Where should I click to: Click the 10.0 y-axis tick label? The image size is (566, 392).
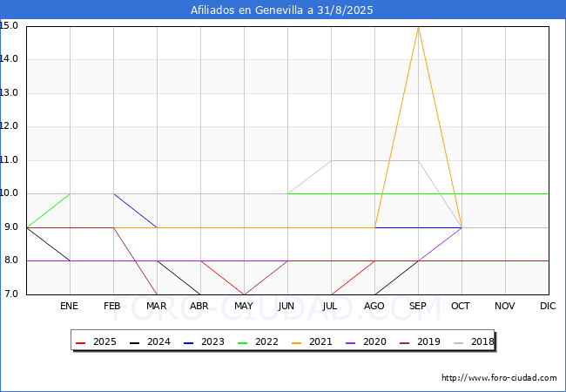coord(10,193)
